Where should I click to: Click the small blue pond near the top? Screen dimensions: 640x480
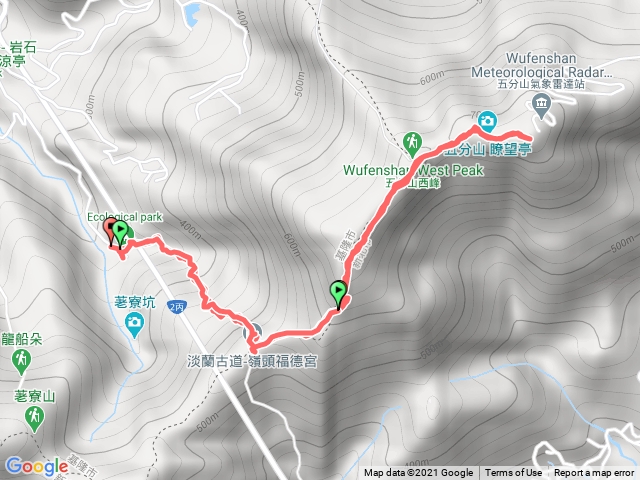[x=192, y=15]
